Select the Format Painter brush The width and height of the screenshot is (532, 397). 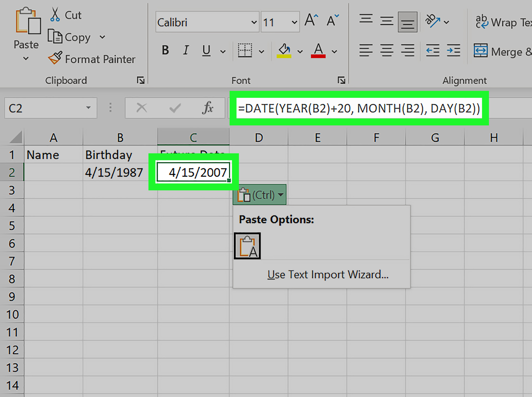tap(55, 58)
